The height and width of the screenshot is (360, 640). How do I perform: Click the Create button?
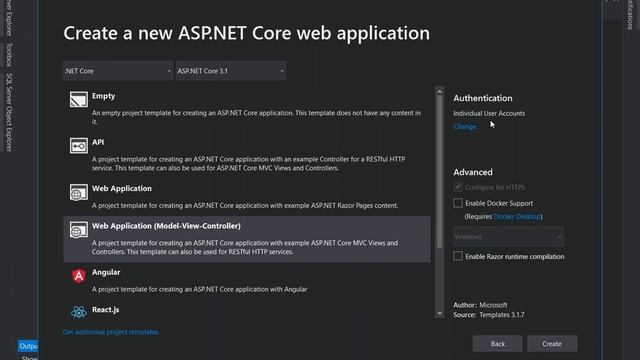pos(552,344)
